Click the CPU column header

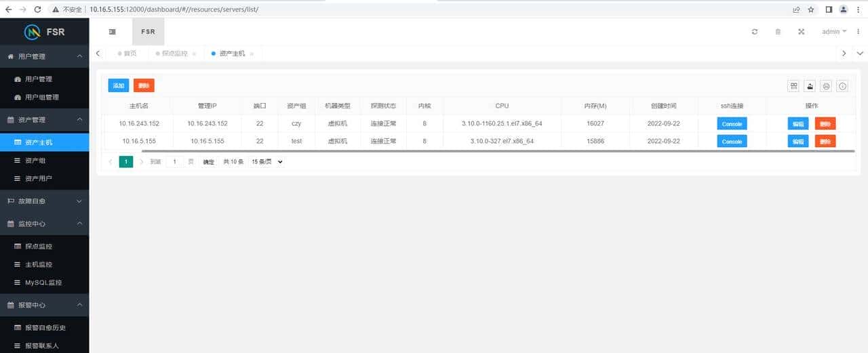click(502, 106)
